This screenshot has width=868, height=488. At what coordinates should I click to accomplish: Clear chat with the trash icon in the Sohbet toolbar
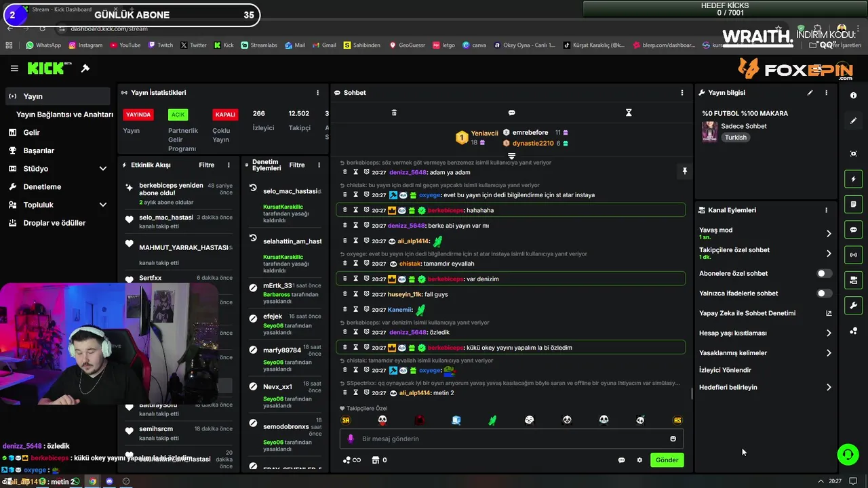pos(394,113)
